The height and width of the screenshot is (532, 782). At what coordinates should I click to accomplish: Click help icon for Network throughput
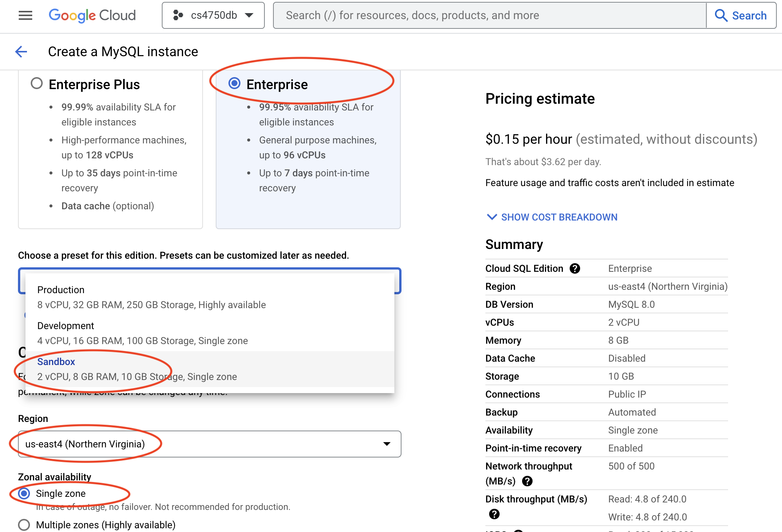[527, 481]
